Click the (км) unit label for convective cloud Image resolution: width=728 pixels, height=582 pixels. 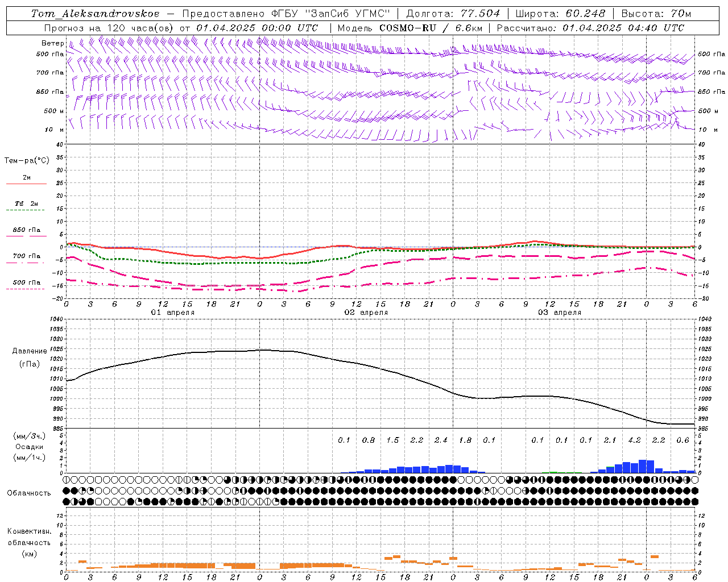coord(30,553)
